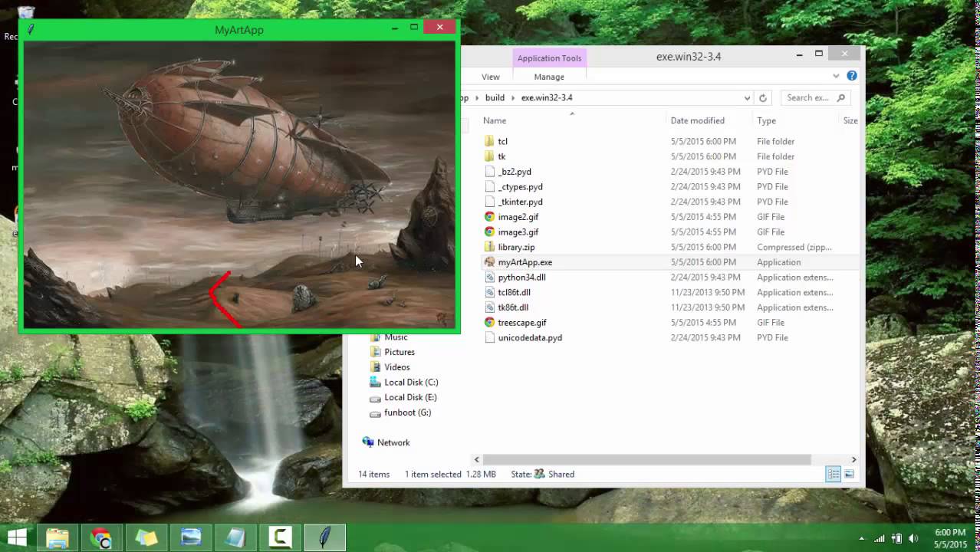
Task: Click the exe.win32-3.4 breadcrumb segment
Action: [x=547, y=97]
